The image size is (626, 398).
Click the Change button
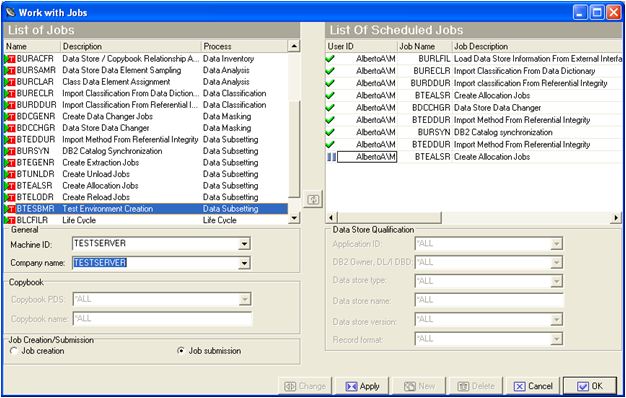tap(305, 386)
